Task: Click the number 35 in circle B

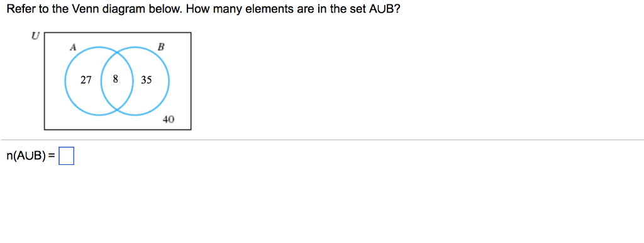Action: (146, 80)
